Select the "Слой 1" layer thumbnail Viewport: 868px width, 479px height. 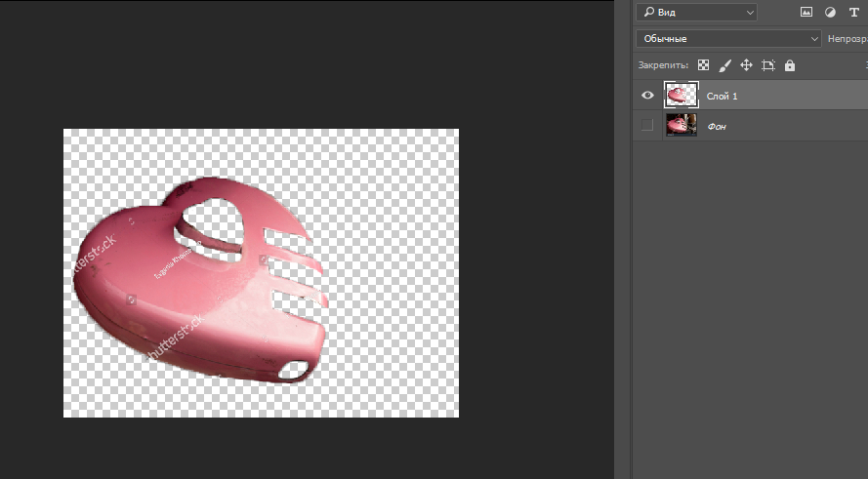[682, 96]
